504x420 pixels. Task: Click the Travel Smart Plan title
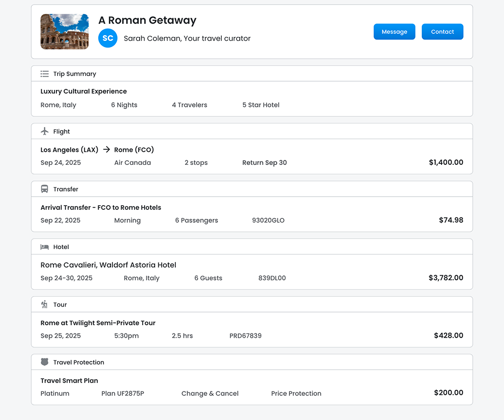click(x=69, y=381)
